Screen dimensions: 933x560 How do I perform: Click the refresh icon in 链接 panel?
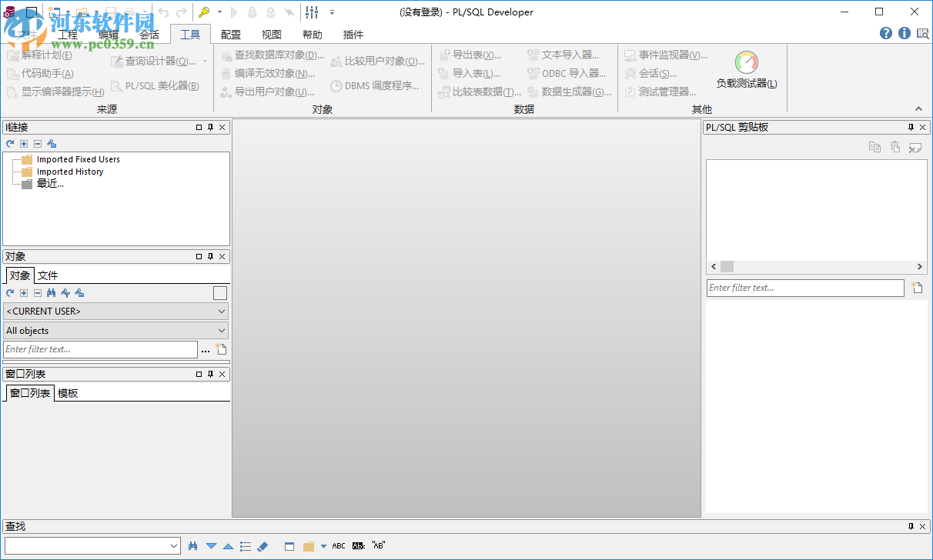[x=9, y=143]
